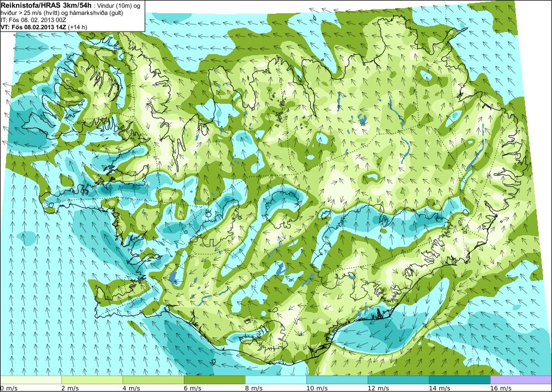Screen dimensions: 552x392
Task: Click the "16 m/s" legend label
Action: point(500,388)
